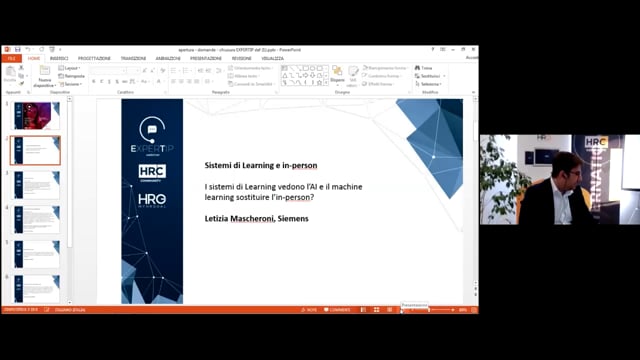Toggle Strikethrough formatting
This screenshot has width=640, height=360.
point(125,82)
